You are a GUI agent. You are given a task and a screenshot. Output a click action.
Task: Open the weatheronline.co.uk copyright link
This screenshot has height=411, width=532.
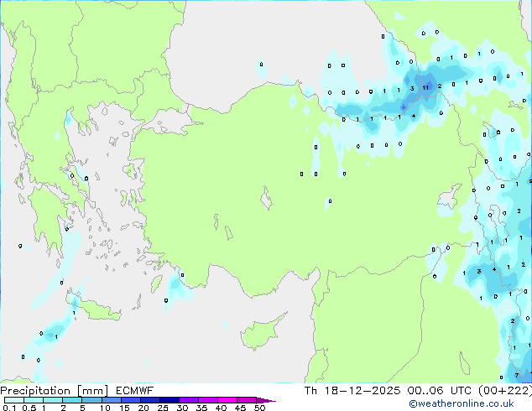point(462,403)
